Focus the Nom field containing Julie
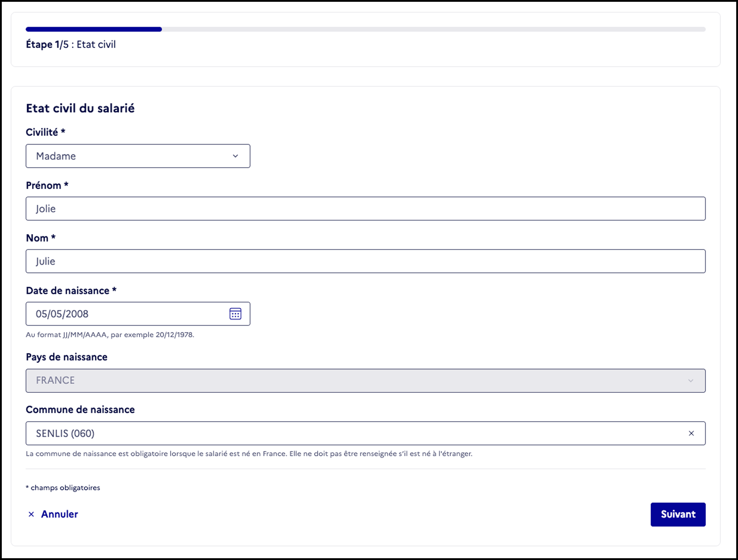The image size is (738, 560). click(366, 261)
